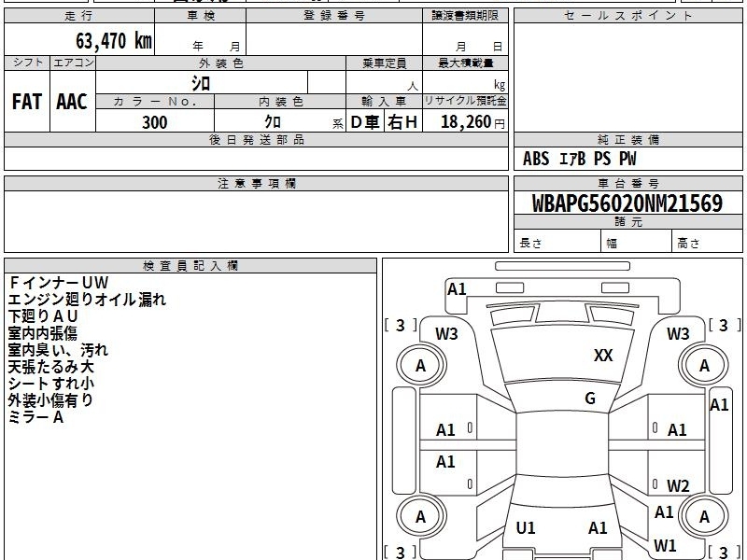Screen dimensions: 747x560
Task: Click the 最大積載量 header
Action: click(465, 63)
